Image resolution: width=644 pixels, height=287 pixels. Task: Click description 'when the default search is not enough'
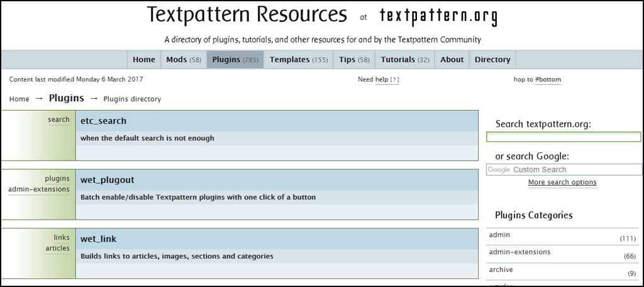pyautogui.click(x=147, y=138)
